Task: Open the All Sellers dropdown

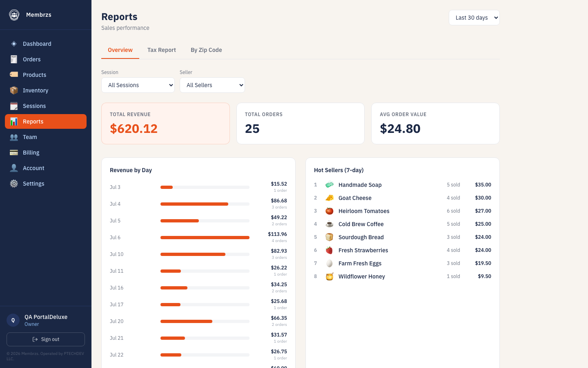Action: click(x=212, y=85)
